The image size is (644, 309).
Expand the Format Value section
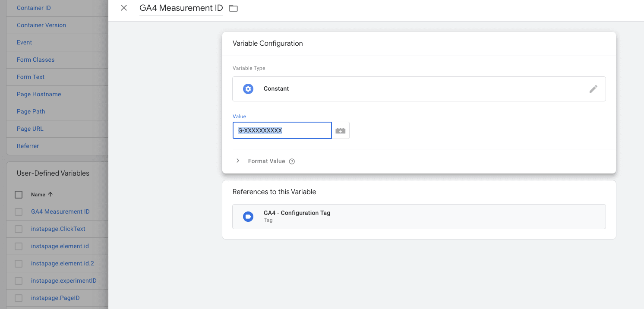pos(238,160)
